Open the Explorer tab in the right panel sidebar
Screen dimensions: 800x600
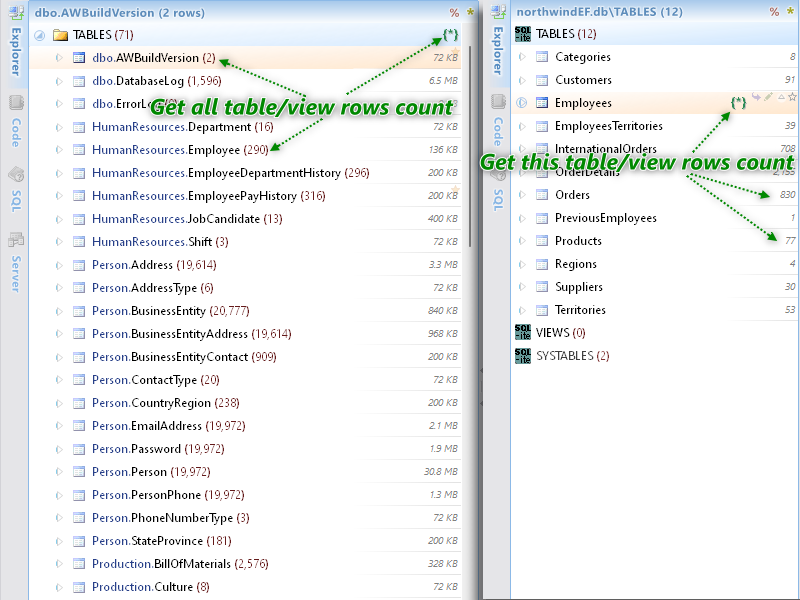(x=498, y=51)
